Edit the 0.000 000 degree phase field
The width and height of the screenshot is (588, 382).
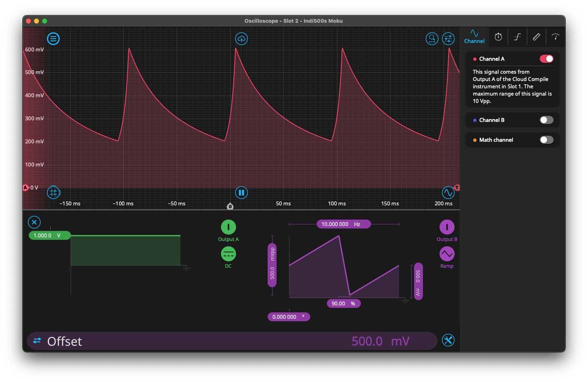coord(289,317)
